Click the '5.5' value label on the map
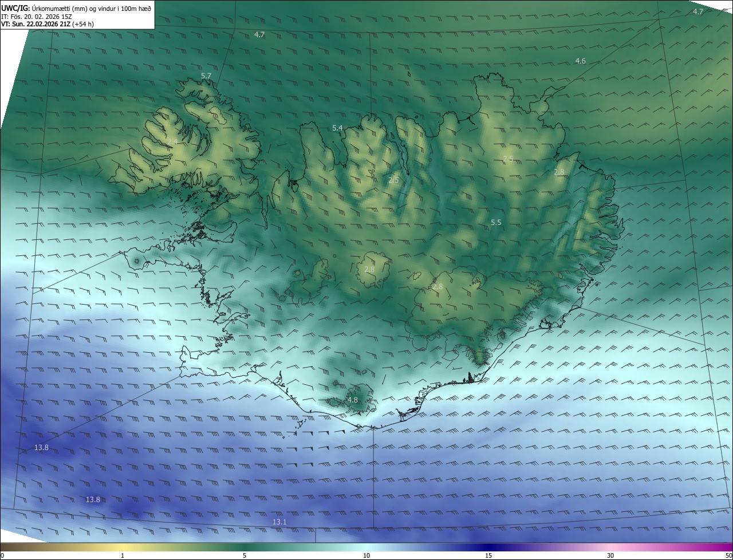 496,222
